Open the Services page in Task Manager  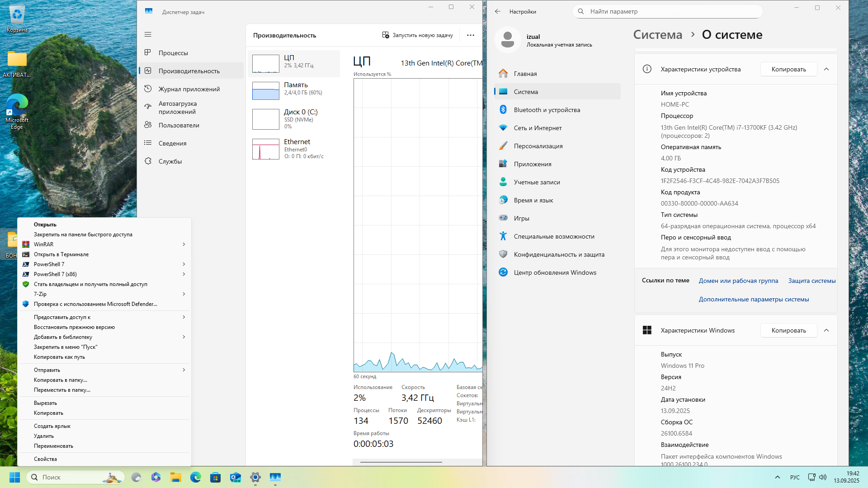[170, 161]
